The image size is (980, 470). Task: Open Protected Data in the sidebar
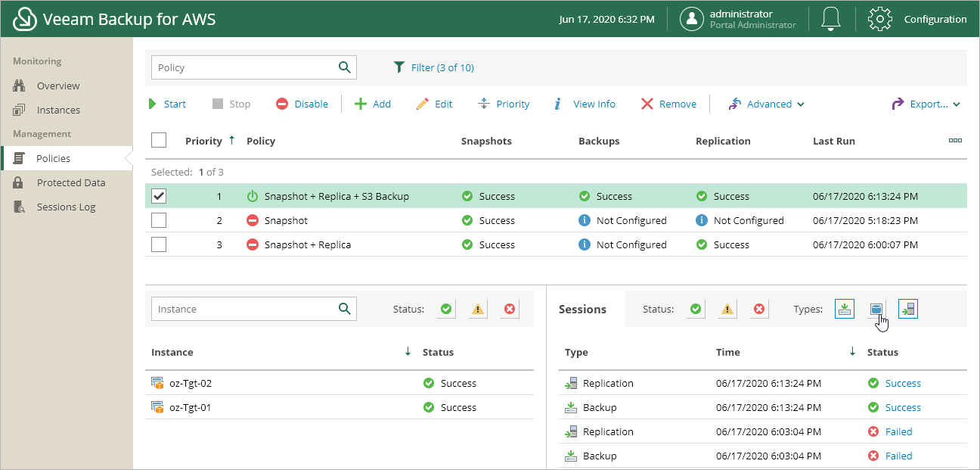pyautogui.click(x=71, y=182)
